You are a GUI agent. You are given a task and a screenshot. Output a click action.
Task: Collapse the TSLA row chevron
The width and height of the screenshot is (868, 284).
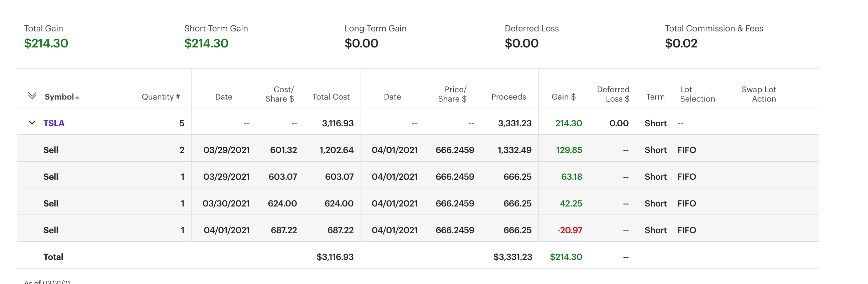pyautogui.click(x=32, y=123)
